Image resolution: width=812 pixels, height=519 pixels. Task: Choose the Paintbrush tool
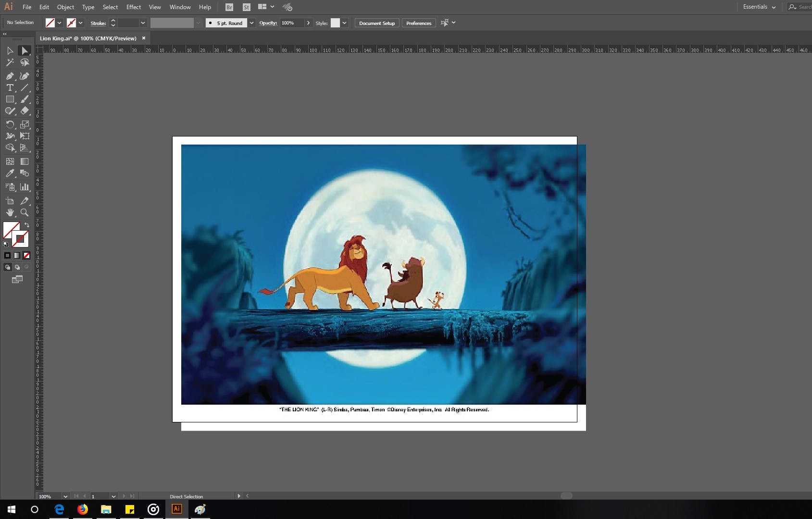(25, 99)
